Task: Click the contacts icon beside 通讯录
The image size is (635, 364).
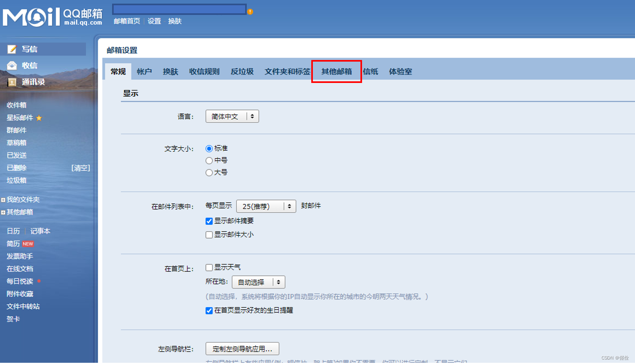Action: (x=12, y=82)
